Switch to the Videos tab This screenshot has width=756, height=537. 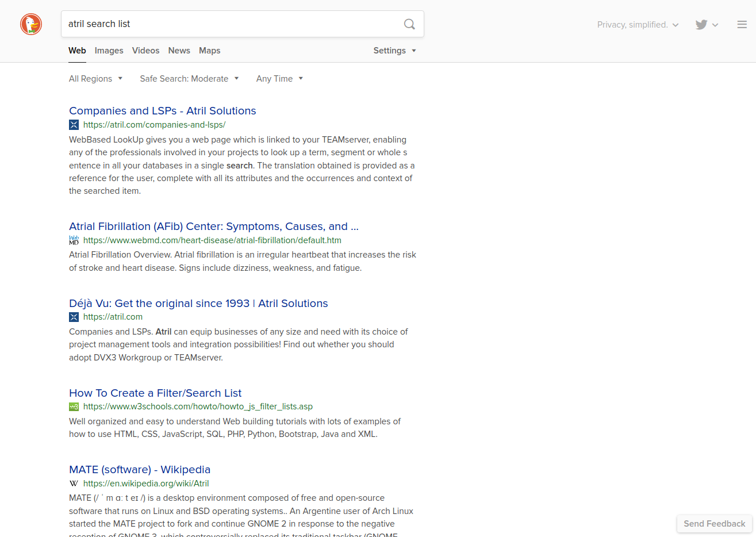click(146, 51)
